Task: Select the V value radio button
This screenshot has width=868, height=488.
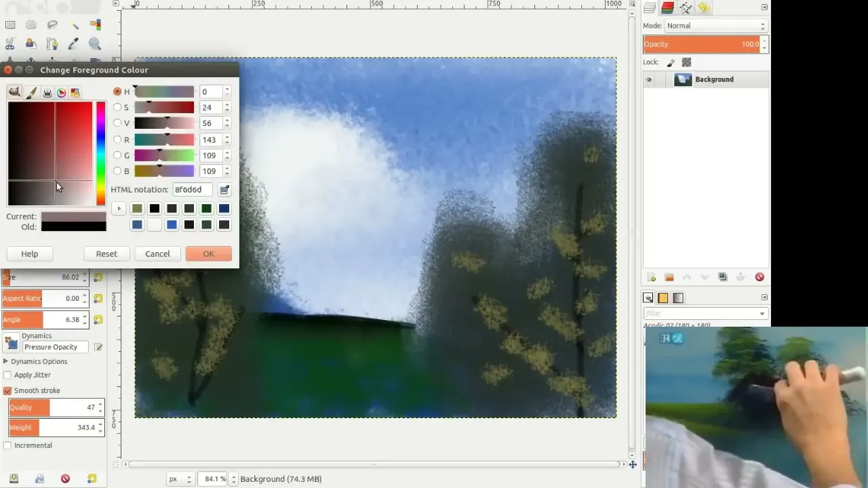Action: (117, 123)
